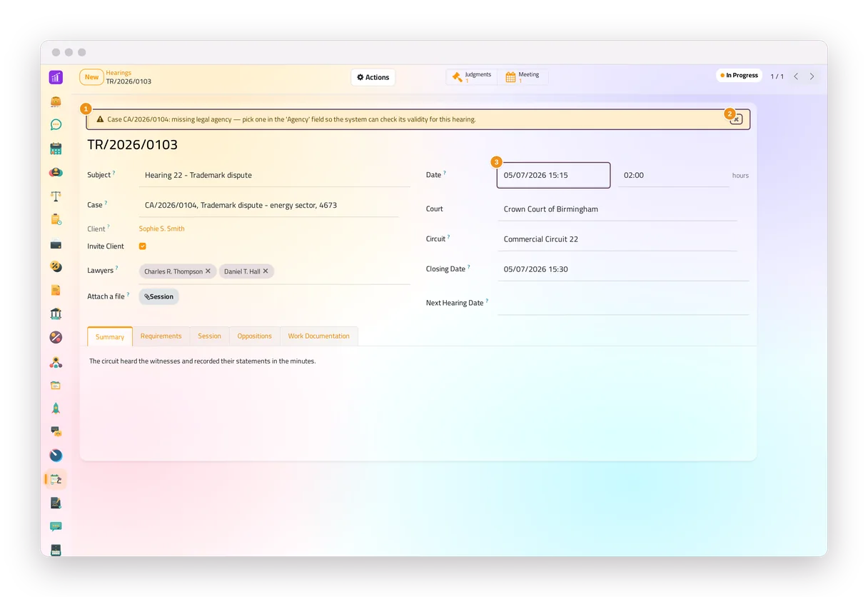
Task: Open the clipboard with clock sidebar icon
Action: 56,219
